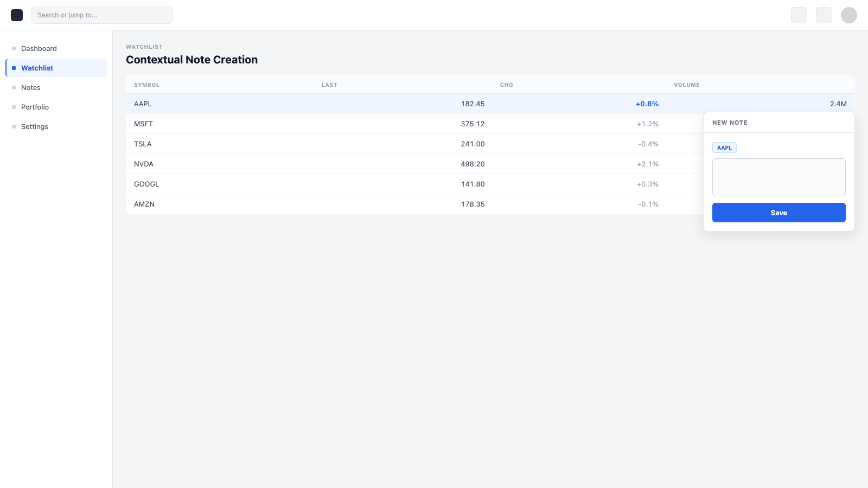The width and height of the screenshot is (868, 488).
Task: Click inside the note text area
Action: tap(778, 177)
